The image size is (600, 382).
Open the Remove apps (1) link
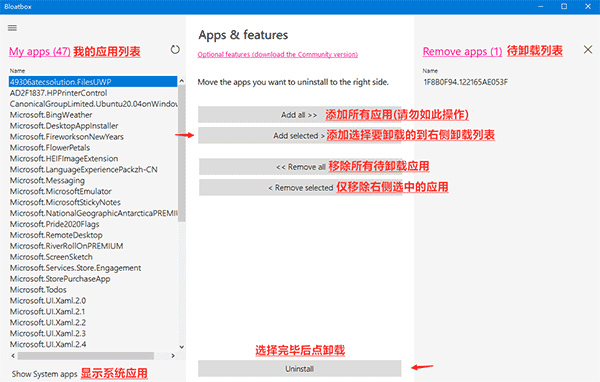(x=462, y=51)
